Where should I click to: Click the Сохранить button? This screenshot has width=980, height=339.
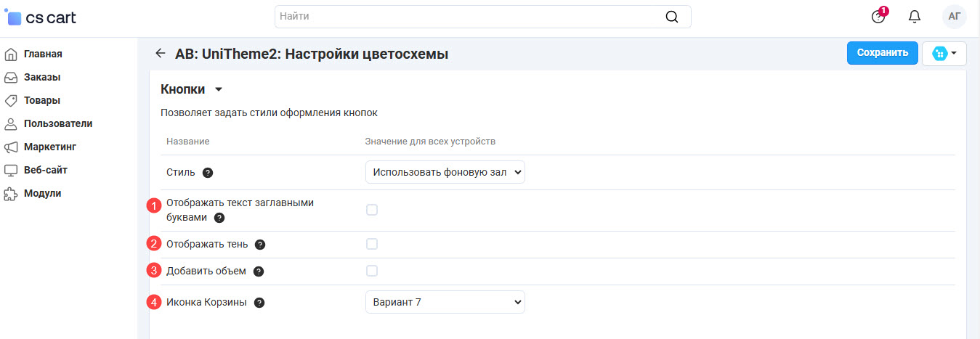[x=882, y=53]
